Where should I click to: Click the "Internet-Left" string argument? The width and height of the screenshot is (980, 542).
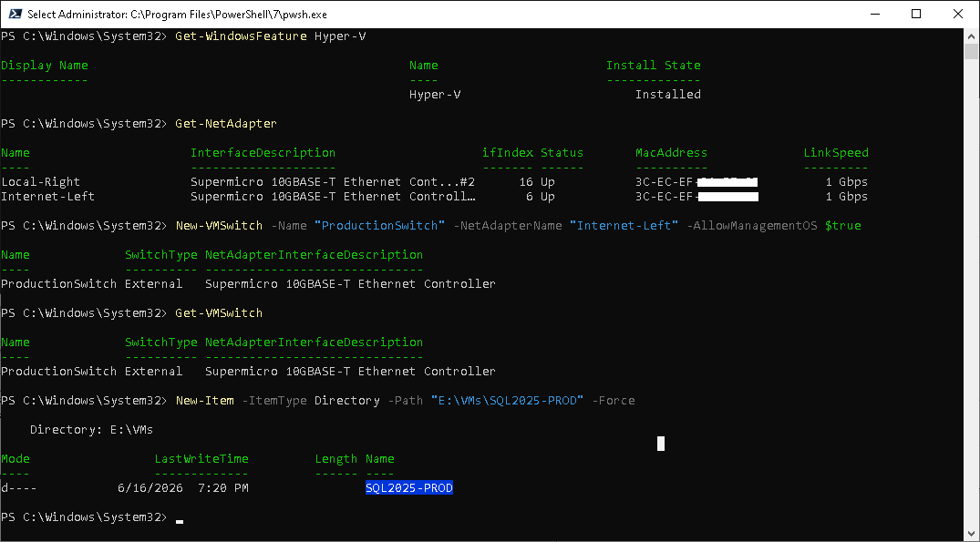(624, 225)
